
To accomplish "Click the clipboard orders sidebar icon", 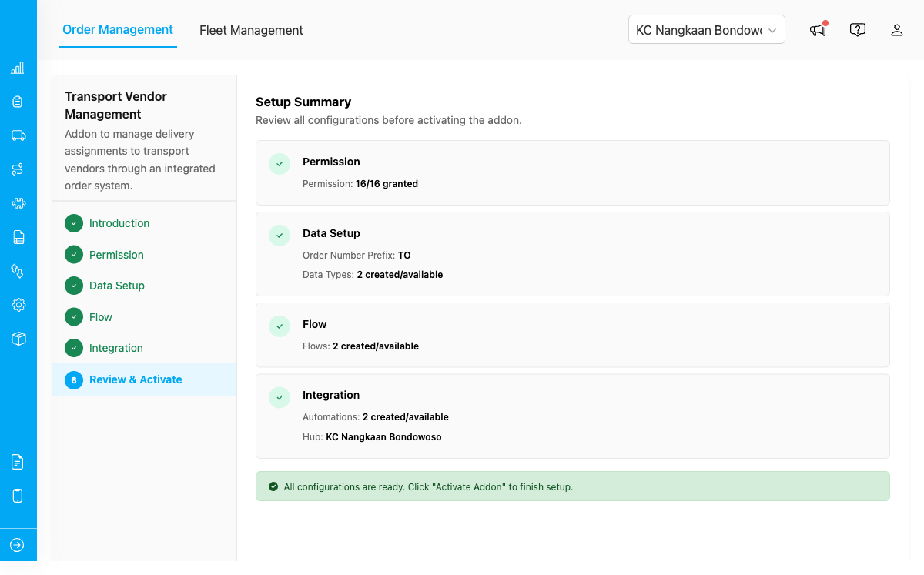I will tap(18, 102).
